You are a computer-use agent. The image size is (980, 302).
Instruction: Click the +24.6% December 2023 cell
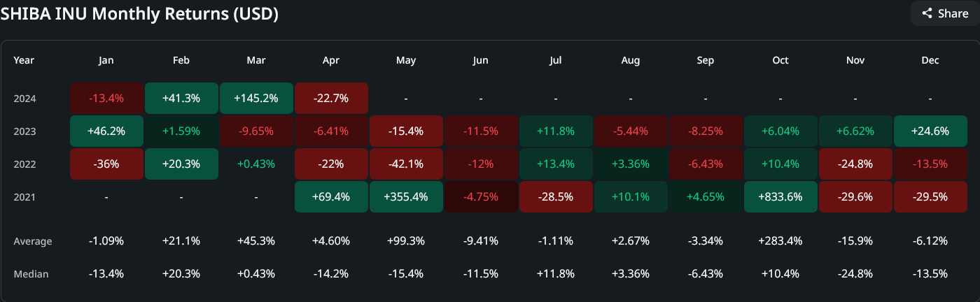coord(930,131)
